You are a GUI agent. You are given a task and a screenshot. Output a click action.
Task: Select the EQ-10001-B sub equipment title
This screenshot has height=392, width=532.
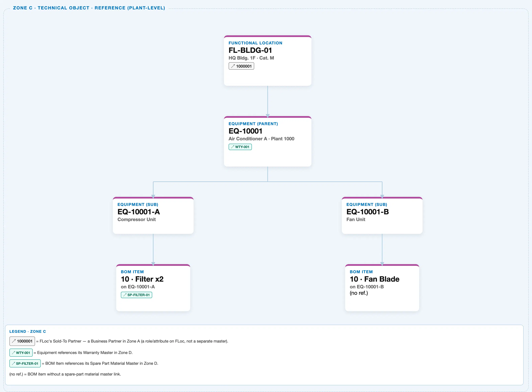click(x=368, y=212)
